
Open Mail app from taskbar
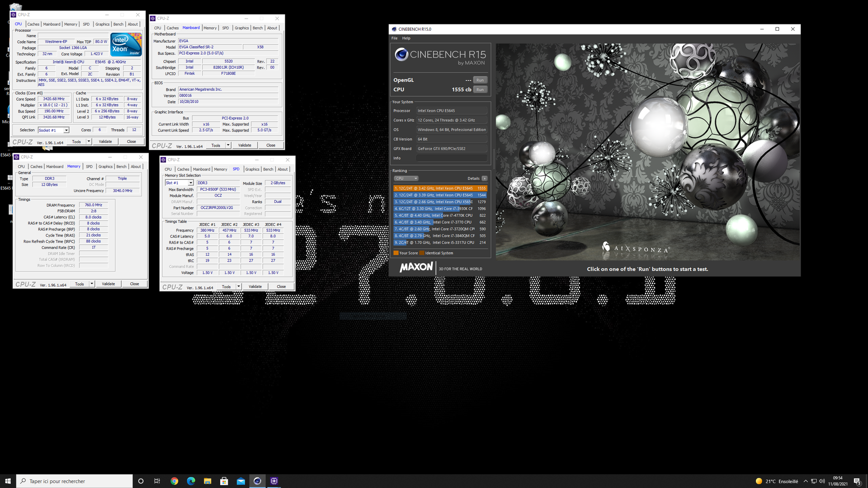pos(241,481)
